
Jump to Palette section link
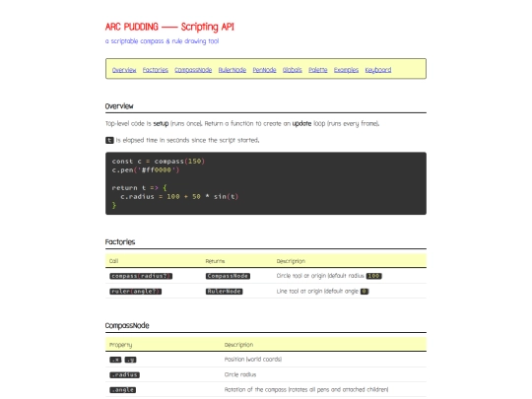[318, 70]
